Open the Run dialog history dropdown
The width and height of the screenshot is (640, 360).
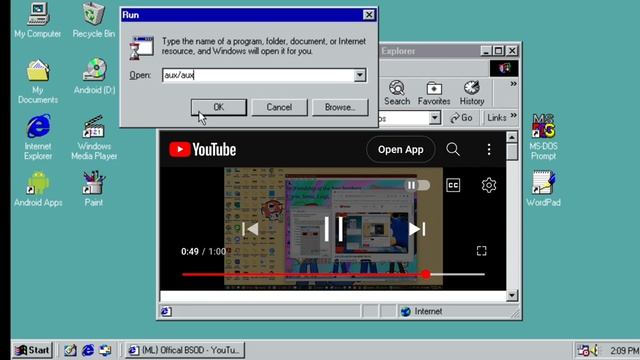point(360,75)
